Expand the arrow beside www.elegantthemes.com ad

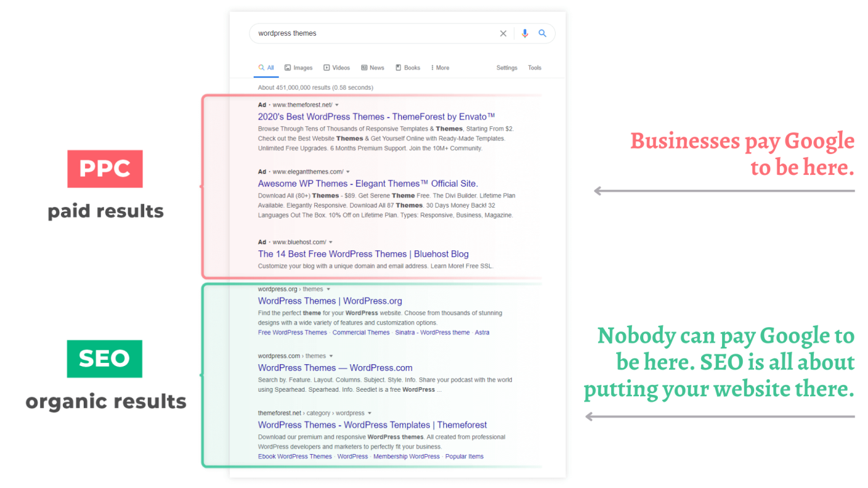(348, 172)
